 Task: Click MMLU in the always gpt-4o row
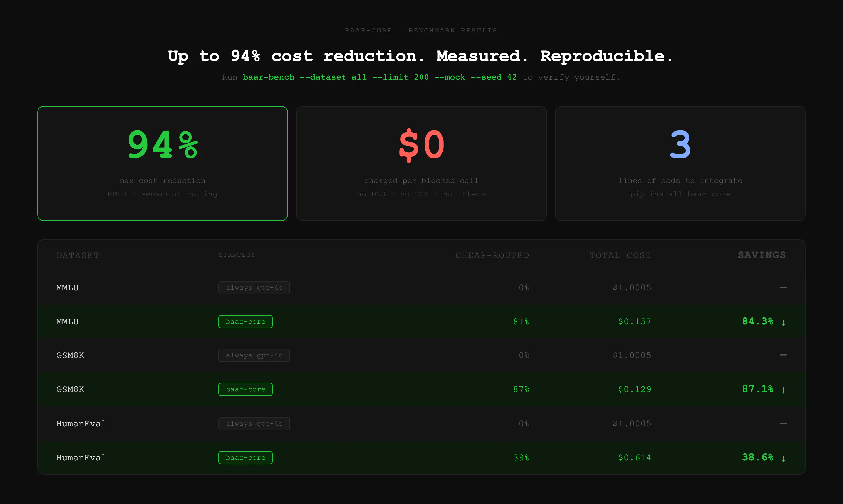point(67,288)
